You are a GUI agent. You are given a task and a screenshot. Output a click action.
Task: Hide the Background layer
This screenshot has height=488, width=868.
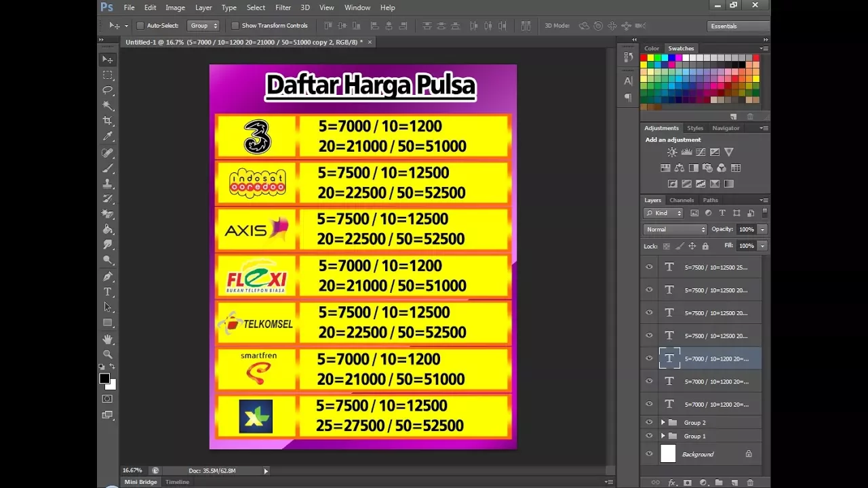point(649,454)
